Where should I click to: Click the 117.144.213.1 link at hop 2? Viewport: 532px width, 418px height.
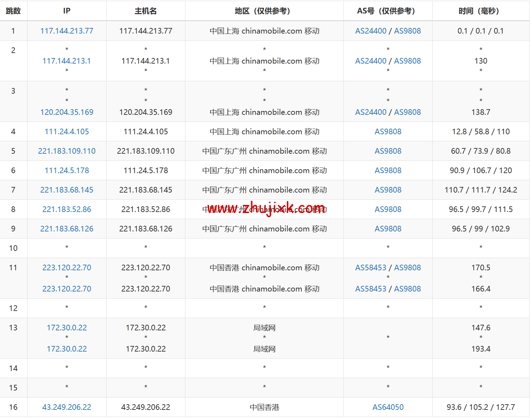[x=66, y=61]
